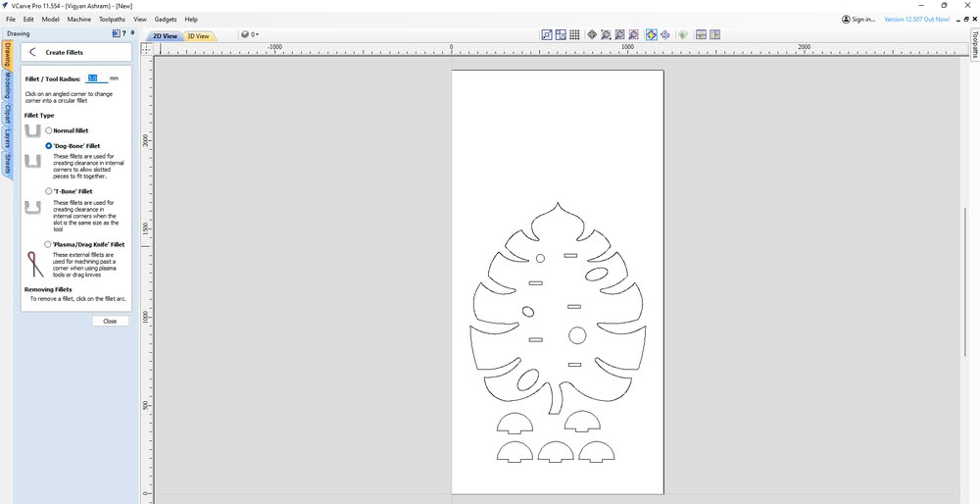
Task: Open the Gadgets menu
Action: (x=166, y=20)
